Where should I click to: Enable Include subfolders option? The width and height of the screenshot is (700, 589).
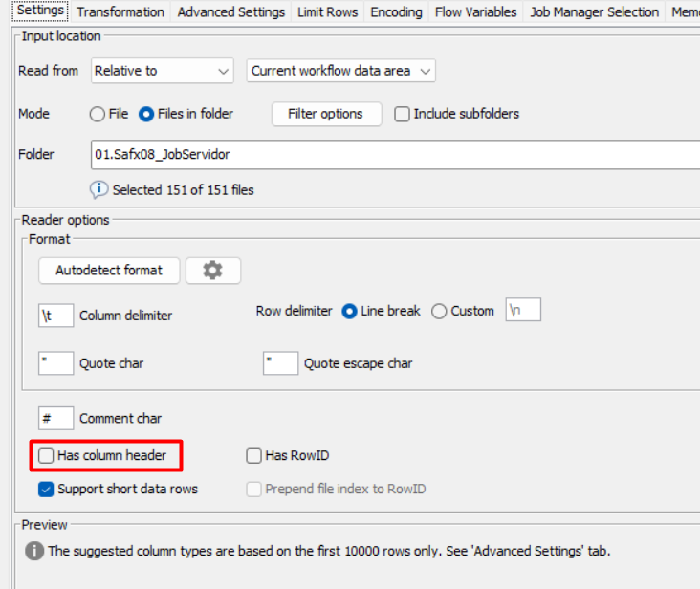click(402, 114)
